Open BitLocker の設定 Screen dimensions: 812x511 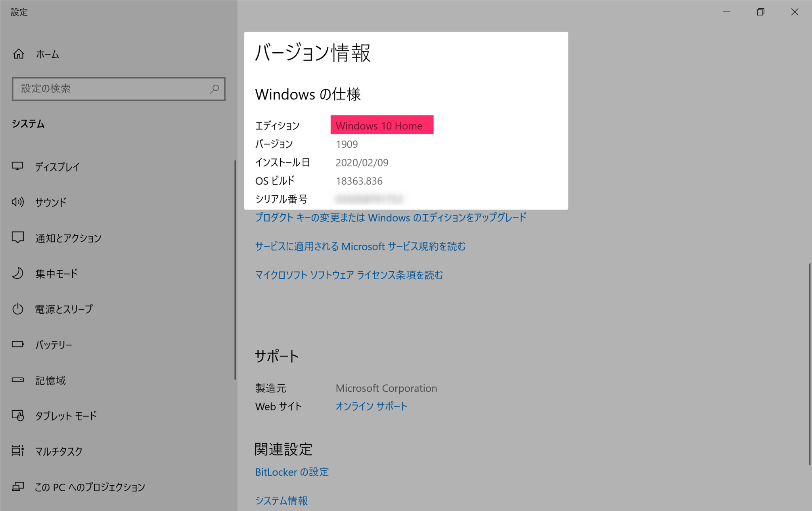(292, 472)
